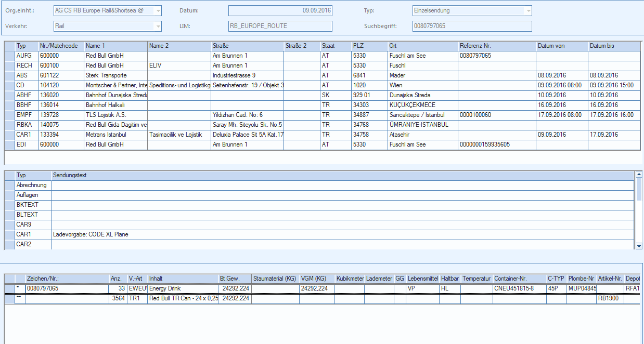Click the Suchbegriff field 0080797065

[472, 26]
